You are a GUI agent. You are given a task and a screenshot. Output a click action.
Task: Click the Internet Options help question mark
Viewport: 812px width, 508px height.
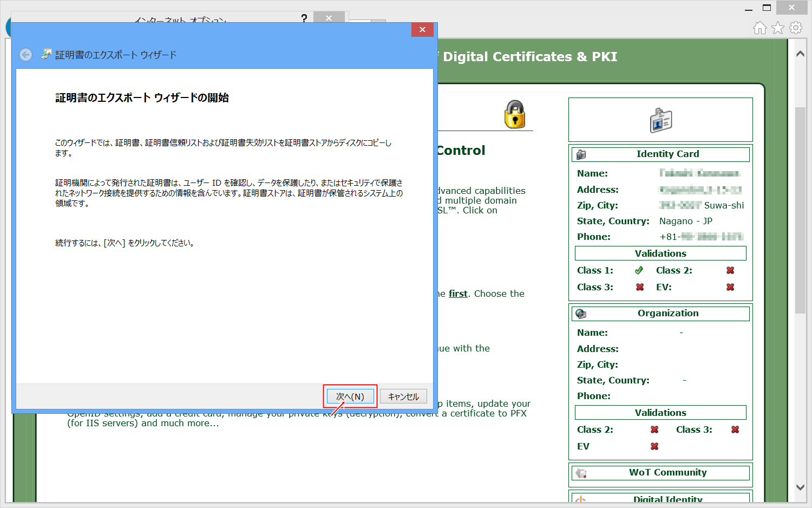[x=304, y=18]
